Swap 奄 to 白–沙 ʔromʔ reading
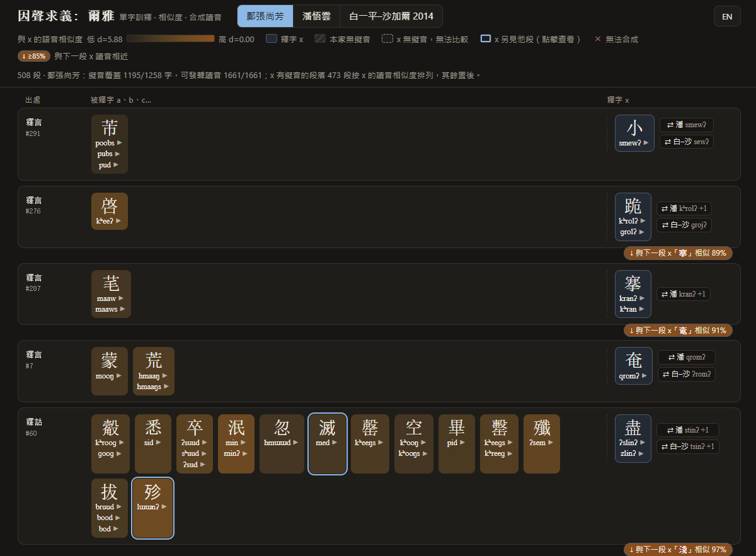This screenshot has width=756, height=556. (x=687, y=374)
